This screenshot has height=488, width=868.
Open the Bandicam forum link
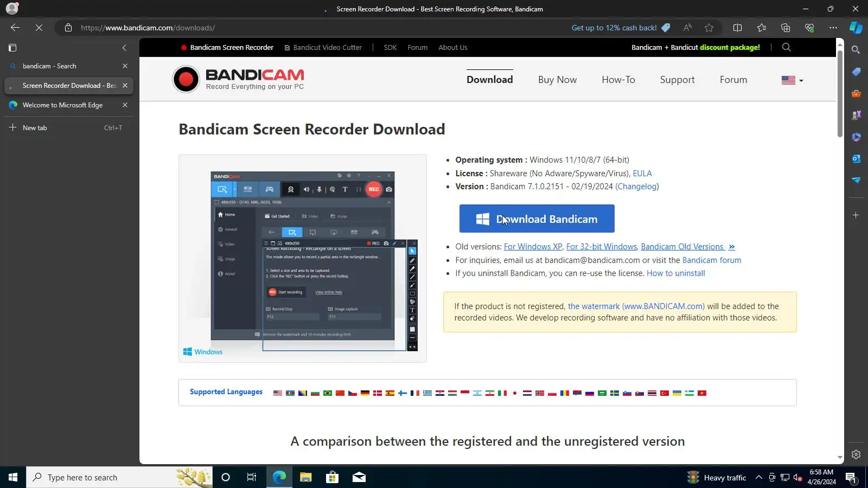pyautogui.click(x=712, y=260)
